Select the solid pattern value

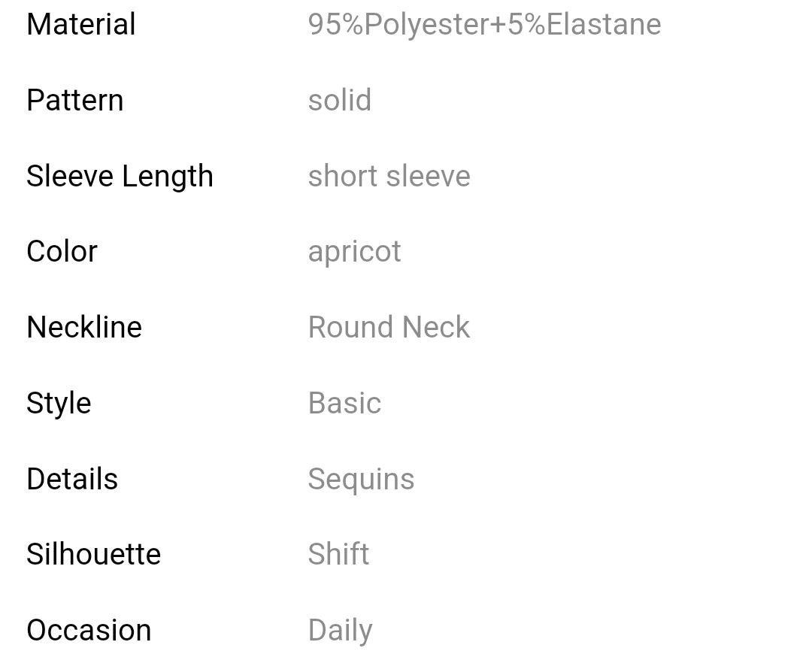[340, 100]
